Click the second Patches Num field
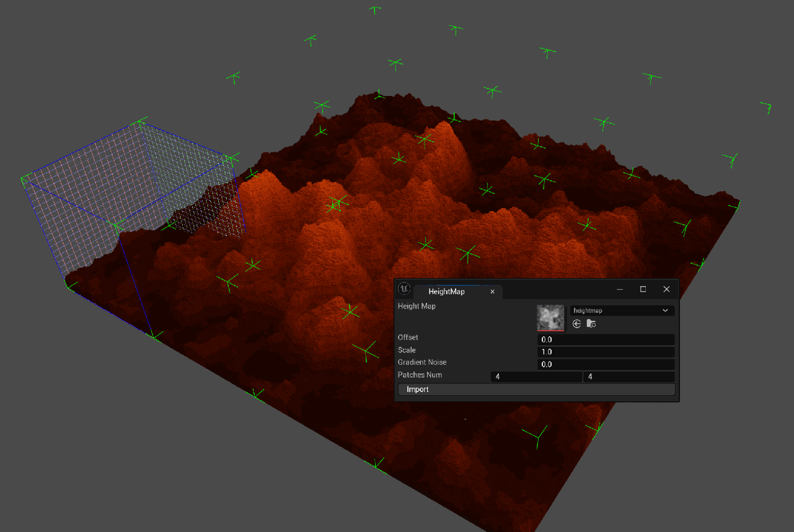The height and width of the screenshot is (532, 794). click(x=628, y=377)
